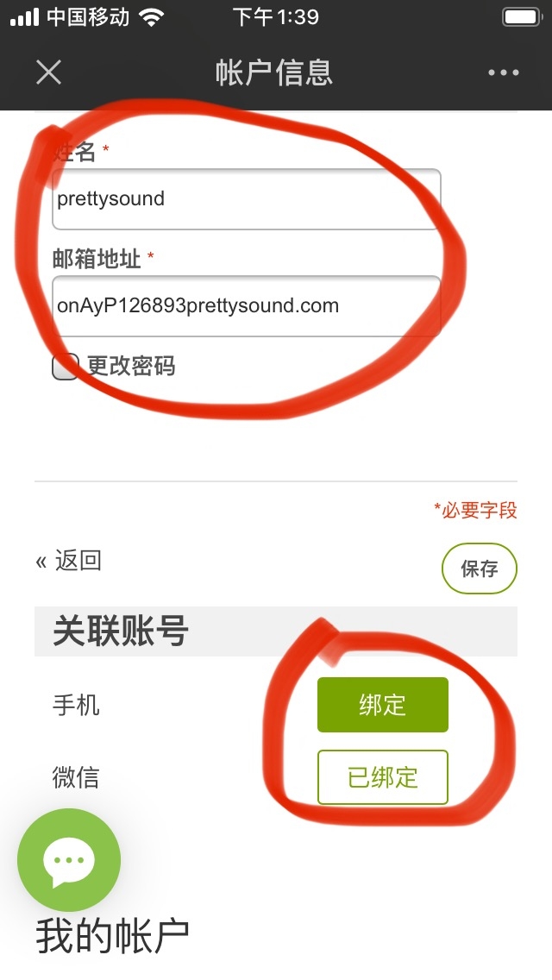The width and height of the screenshot is (552, 980).
Task: Tap the Wi-Fi status icon
Action: coord(152,17)
